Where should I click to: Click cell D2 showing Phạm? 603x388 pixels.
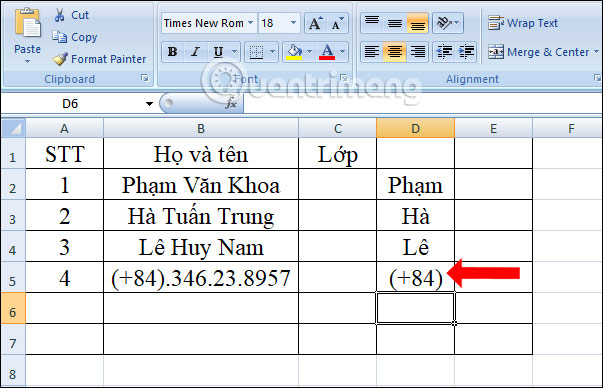[x=415, y=185]
